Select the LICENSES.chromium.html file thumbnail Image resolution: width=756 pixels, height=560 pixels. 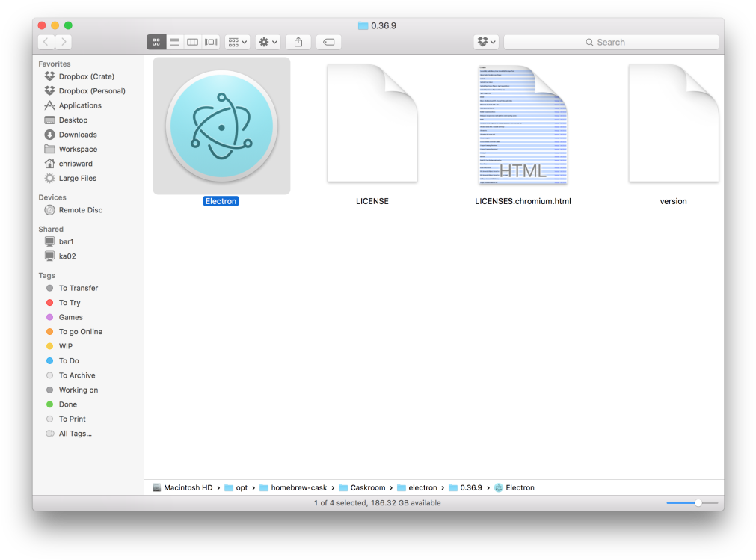tap(523, 124)
